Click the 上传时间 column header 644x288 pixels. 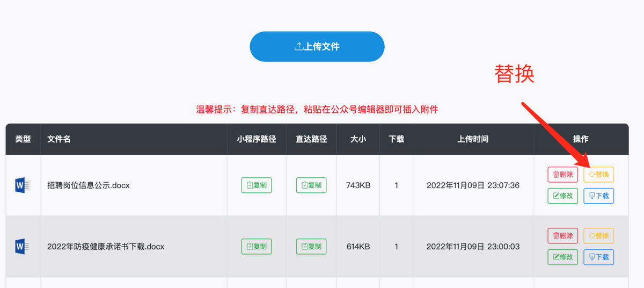click(x=473, y=139)
